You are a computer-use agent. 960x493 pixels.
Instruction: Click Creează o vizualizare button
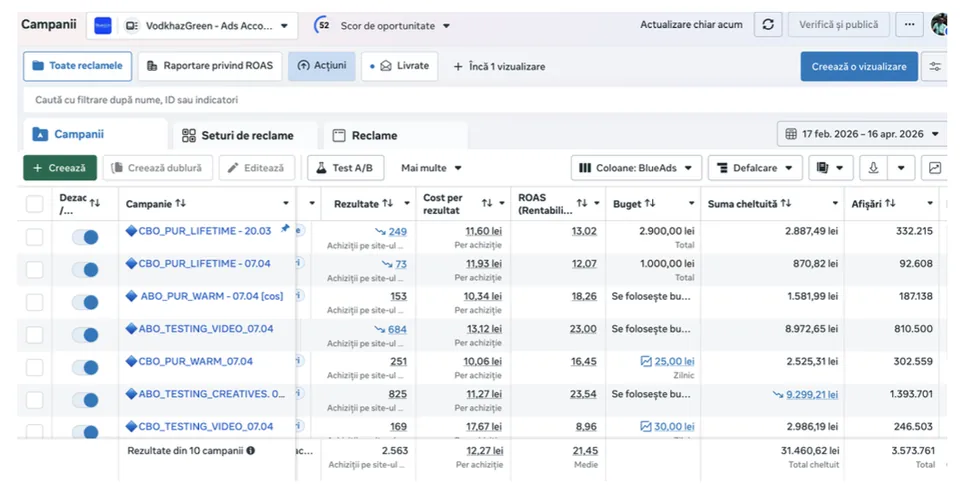click(x=859, y=66)
